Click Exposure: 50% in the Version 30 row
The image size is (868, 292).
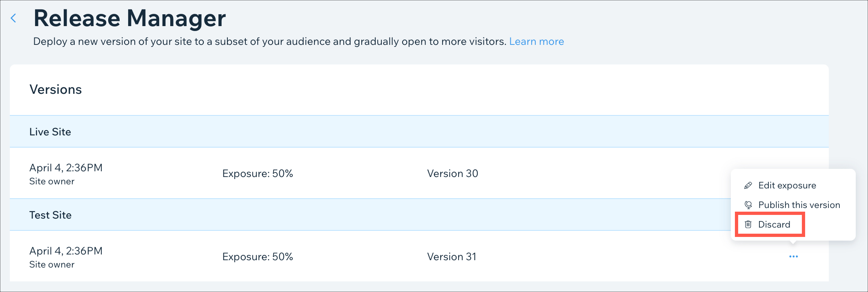258,174
